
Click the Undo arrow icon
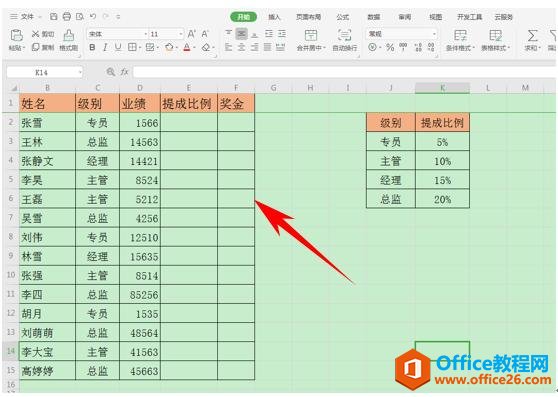pyautogui.click(x=93, y=16)
